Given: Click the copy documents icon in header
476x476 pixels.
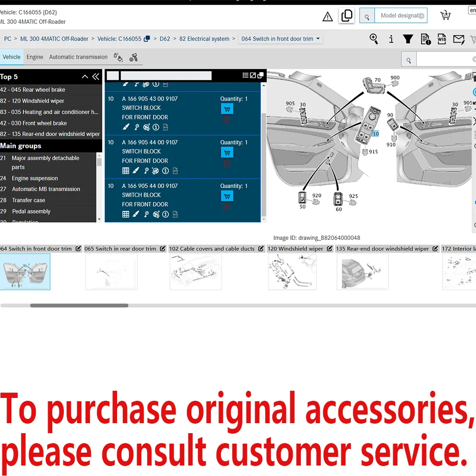Looking at the screenshot, I should click(347, 16).
